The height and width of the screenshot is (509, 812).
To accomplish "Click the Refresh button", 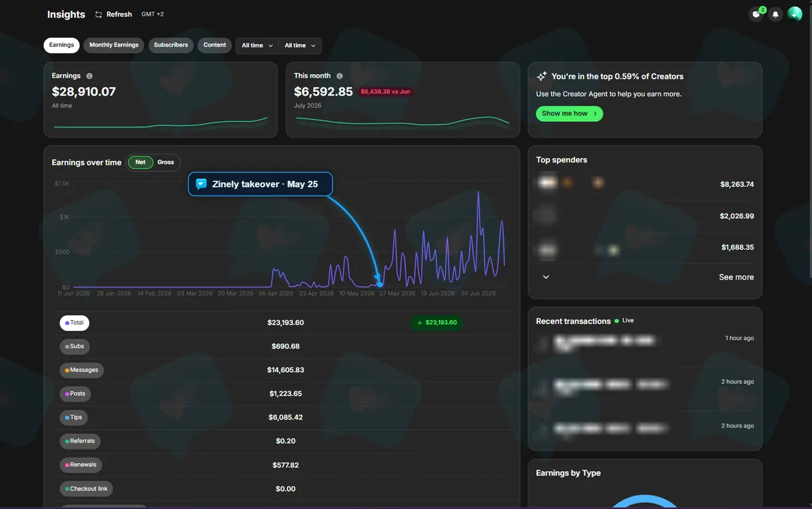I will pos(113,14).
